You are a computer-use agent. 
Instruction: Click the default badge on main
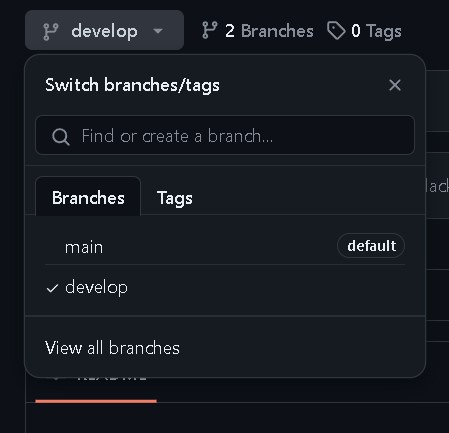pos(371,246)
